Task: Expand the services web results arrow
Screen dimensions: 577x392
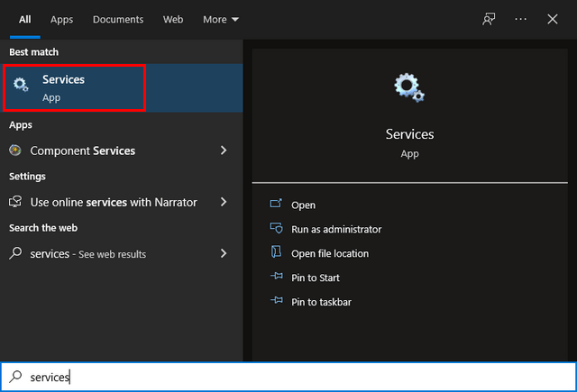Action: pyautogui.click(x=224, y=253)
